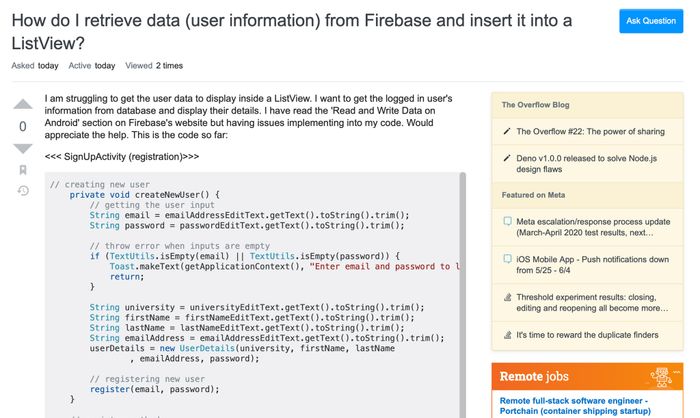Open iOS Mobile App Push notifications post
Screen dimensions: 700x418
tap(592, 265)
